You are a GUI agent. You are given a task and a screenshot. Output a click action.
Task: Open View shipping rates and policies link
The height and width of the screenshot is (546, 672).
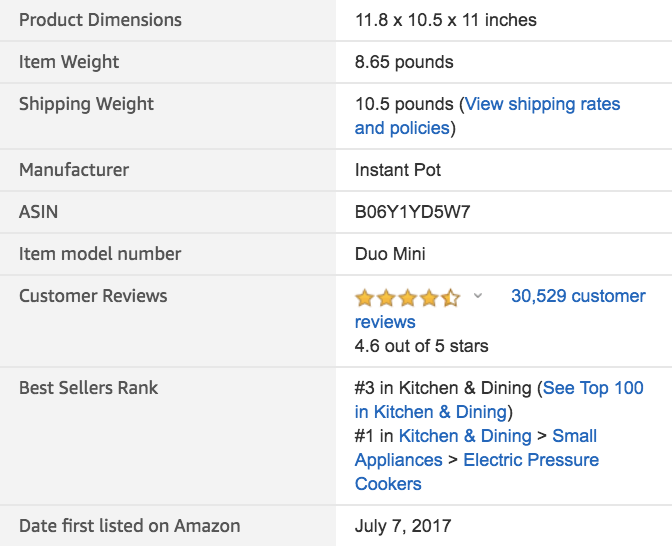click(487, 116)
